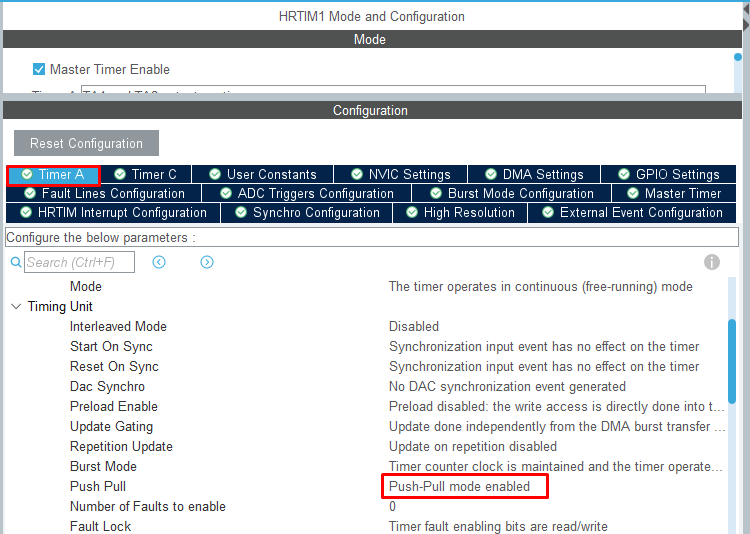Click the Master Timer tab checkmark icon
Image resolution: width=750 pixels, height=534 pixels.
[x=633, y=193]
